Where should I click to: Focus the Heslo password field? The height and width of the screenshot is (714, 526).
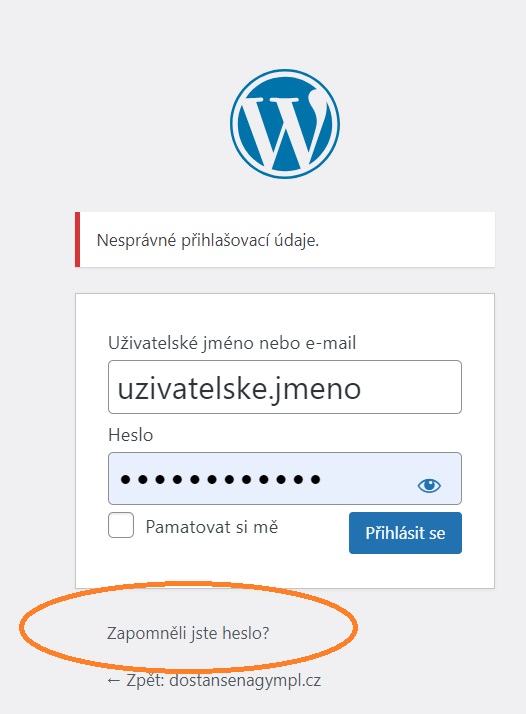point(285,478)
